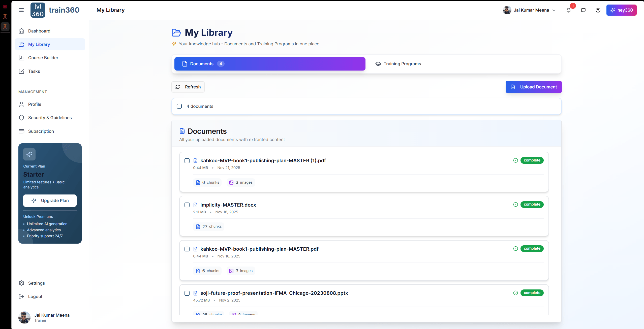
Task: Open the Dashboard from the sidebar
Action: 39,31
